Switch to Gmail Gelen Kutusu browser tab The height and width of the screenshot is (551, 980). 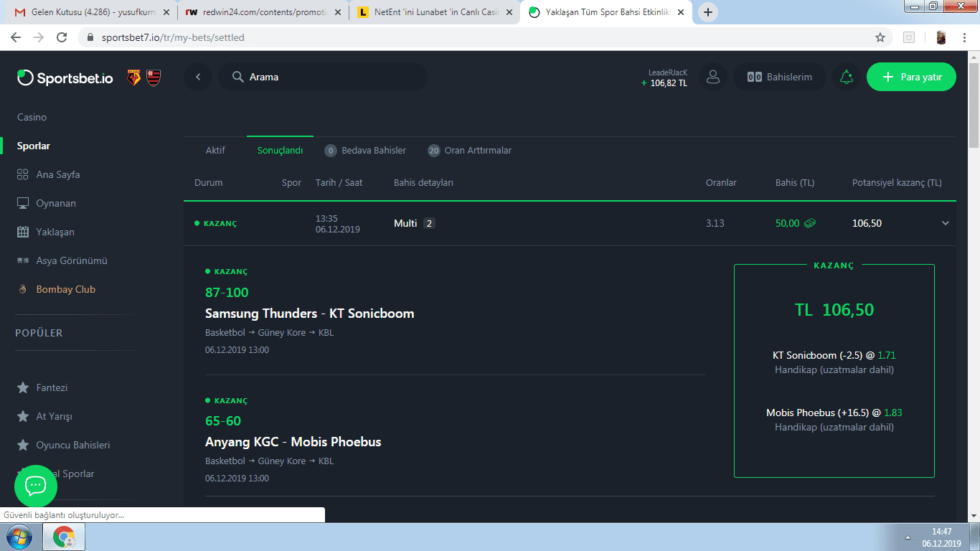(92, 12)
